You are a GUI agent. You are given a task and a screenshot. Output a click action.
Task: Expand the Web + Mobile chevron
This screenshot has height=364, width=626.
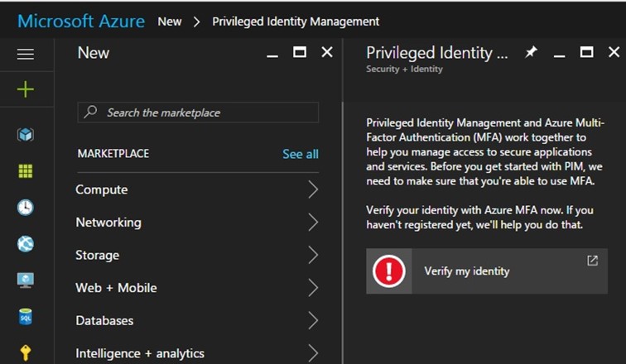[313, 288]
